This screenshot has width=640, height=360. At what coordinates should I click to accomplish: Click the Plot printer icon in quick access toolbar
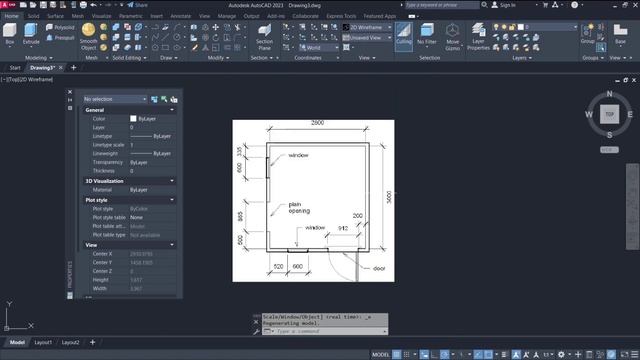coord(83,5)
